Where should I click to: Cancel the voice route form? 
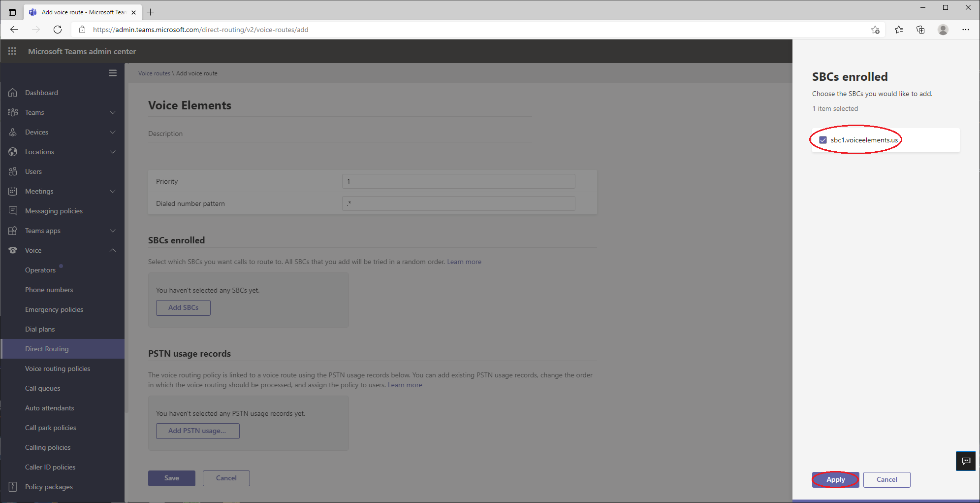click(x=226, y=478)
